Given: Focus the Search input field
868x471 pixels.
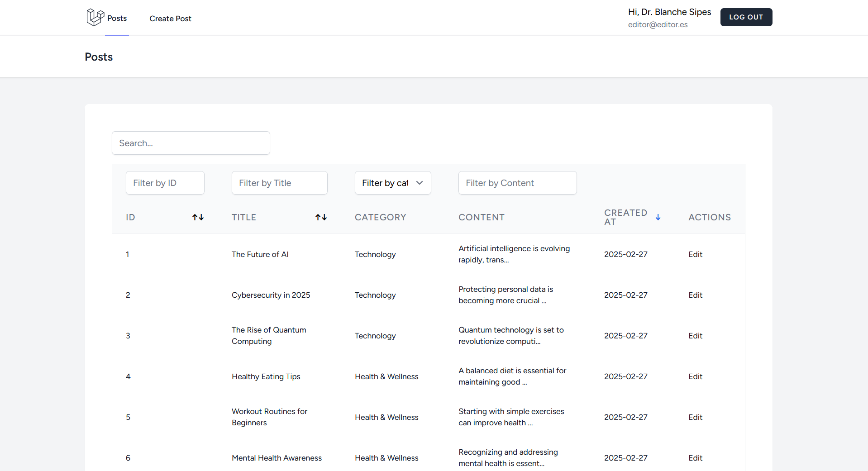Looking at the screenshot, I should (191, 143).
